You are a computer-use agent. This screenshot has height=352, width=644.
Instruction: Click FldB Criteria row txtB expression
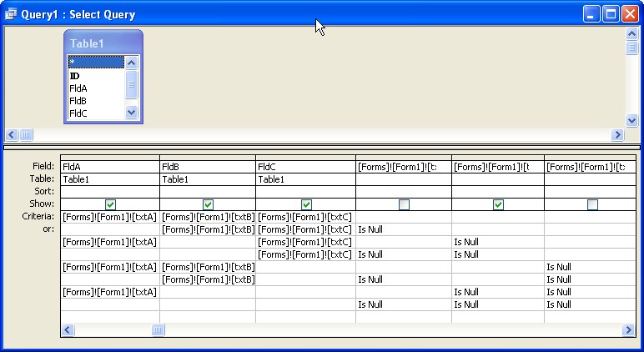tap(209, 217)
